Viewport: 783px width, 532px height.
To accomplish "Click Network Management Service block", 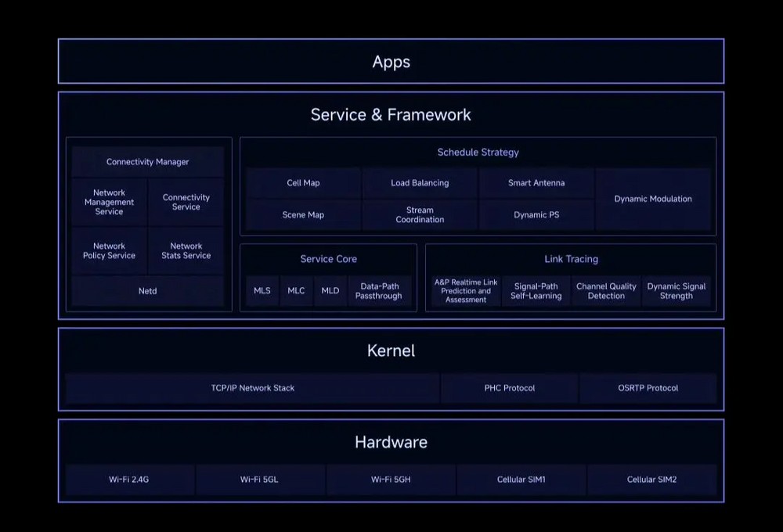I will pyautogui.click(x=109, y=203).
